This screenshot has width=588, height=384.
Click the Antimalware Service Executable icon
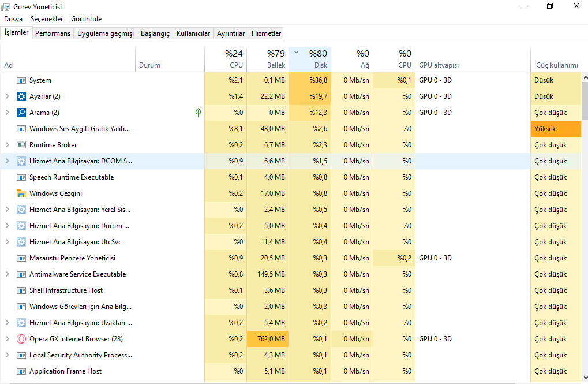click(x=21, y=274)
